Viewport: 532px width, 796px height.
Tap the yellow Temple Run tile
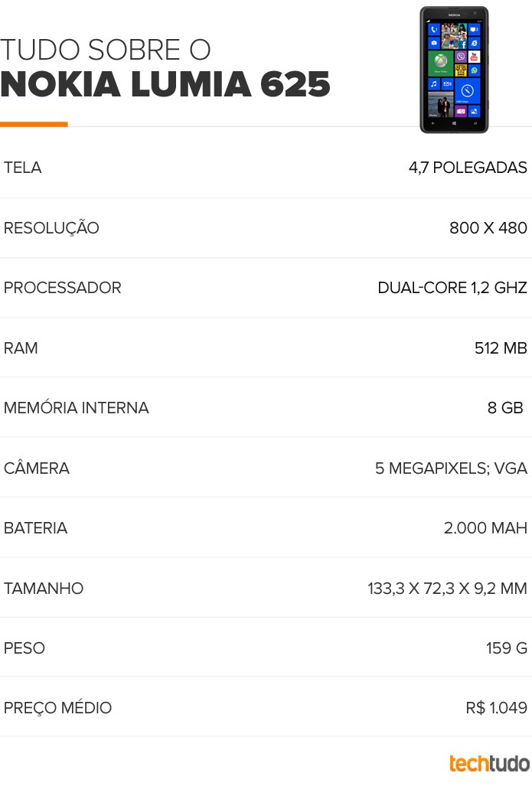coord(461,70)
